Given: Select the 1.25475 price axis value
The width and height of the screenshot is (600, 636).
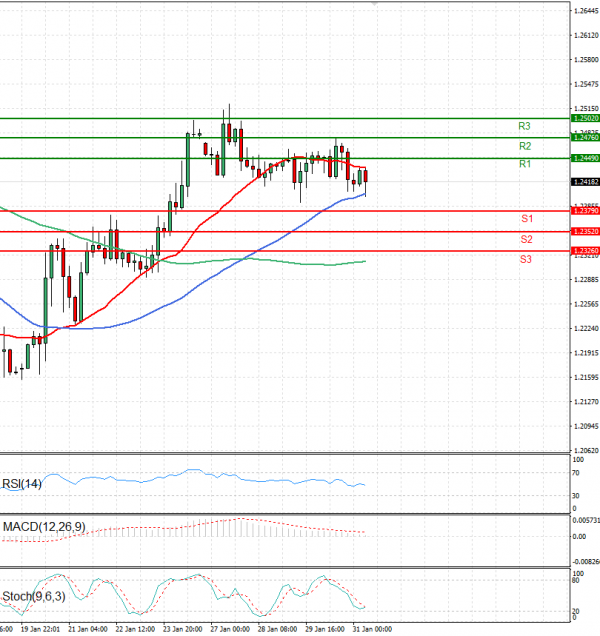Looking at the screenshot, I should coord(586,84).
